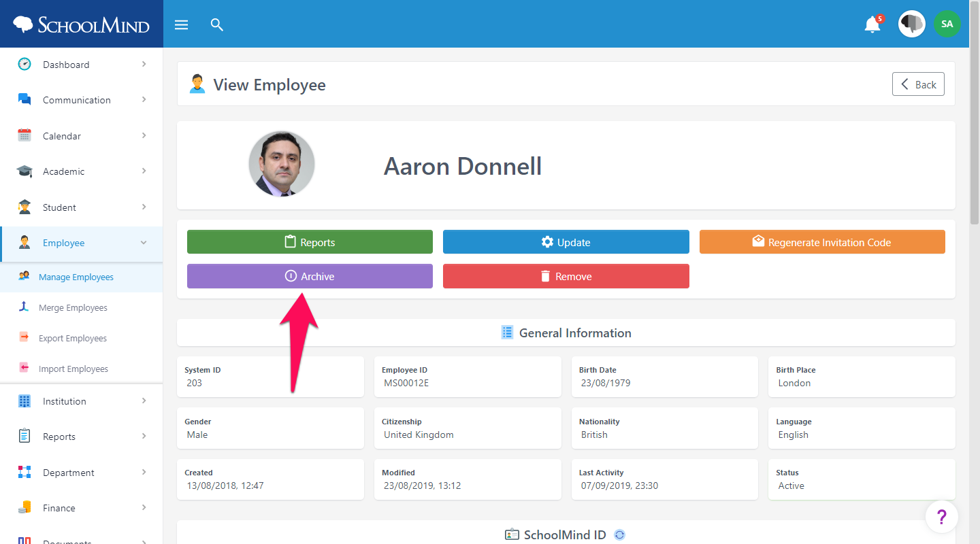
Task: Click the purple Archive button
Action: (310, 276)
